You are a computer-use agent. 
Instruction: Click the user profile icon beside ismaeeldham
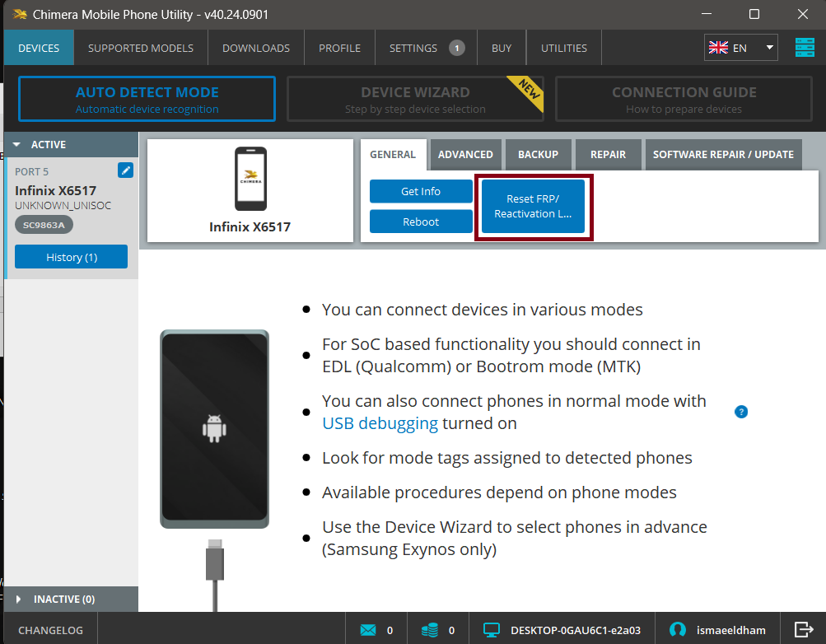[678, 630]
